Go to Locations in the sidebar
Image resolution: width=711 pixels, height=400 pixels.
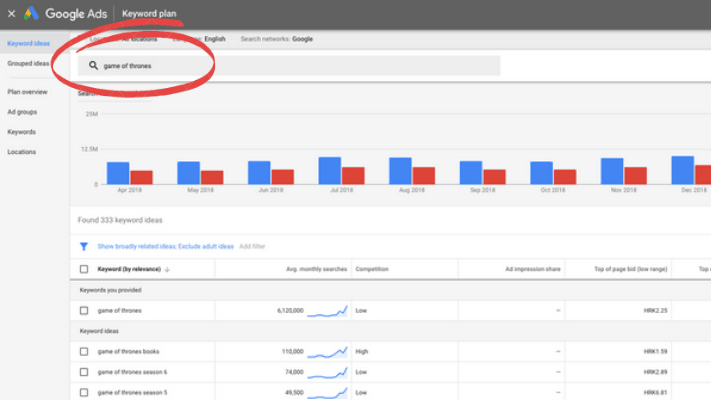(x=21, y=152)
